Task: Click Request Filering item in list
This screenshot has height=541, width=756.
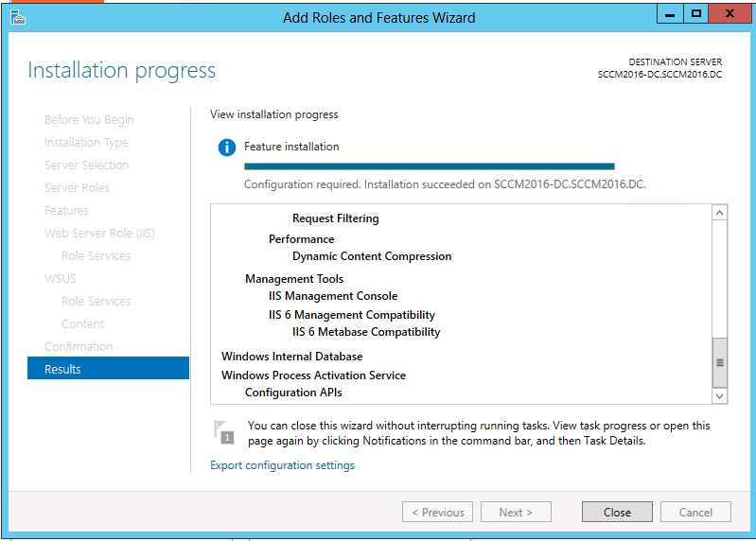Action: pos(336,218)
